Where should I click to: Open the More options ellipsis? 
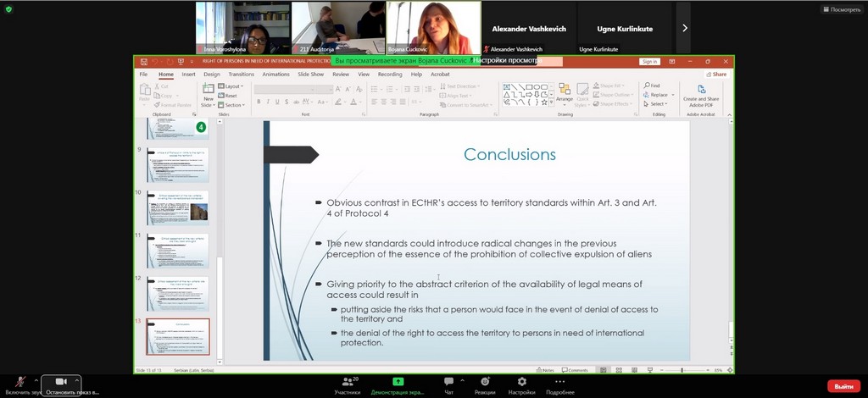(x=559, y=383)
